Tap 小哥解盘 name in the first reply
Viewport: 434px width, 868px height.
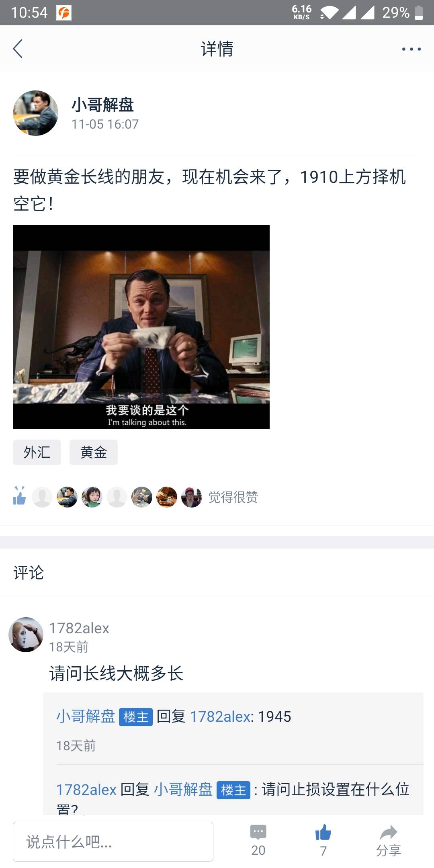[86, 717]
